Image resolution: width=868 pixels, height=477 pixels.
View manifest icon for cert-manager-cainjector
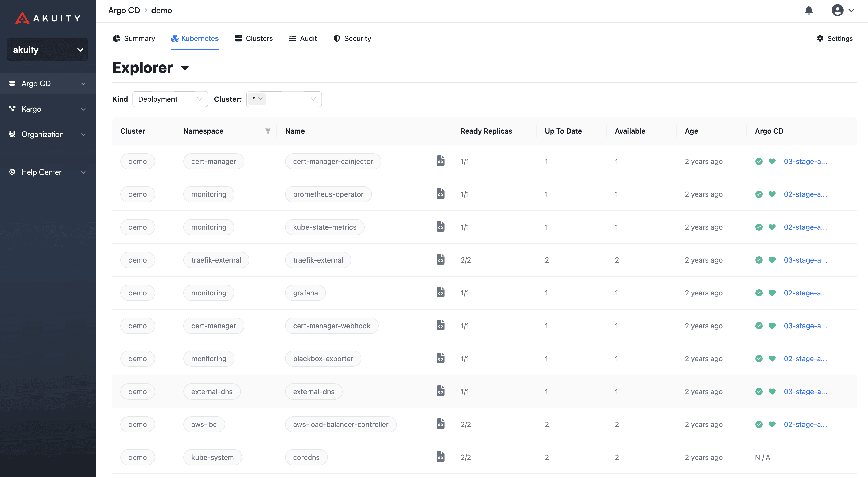pos(440,161)
